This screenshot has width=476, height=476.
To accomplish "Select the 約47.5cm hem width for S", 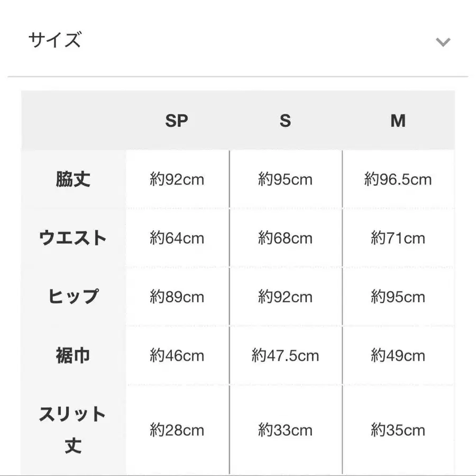I will pyautogui.click(x=286, y=355).
